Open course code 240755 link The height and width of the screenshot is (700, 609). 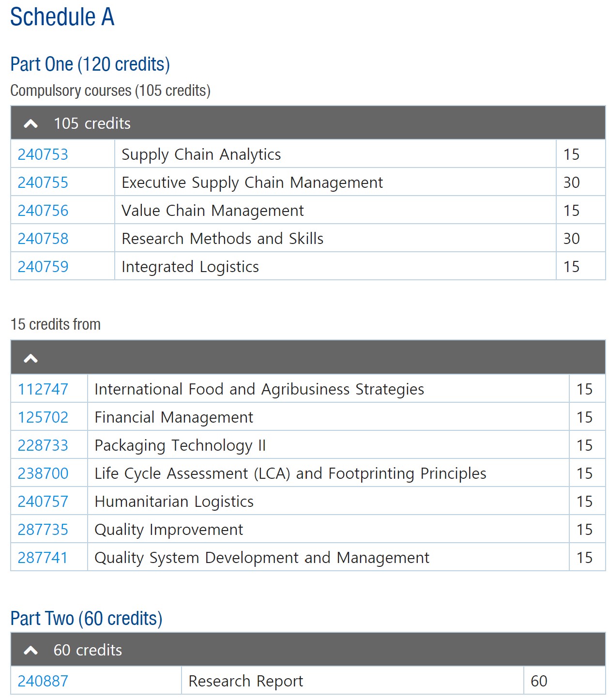coord(43,183)
